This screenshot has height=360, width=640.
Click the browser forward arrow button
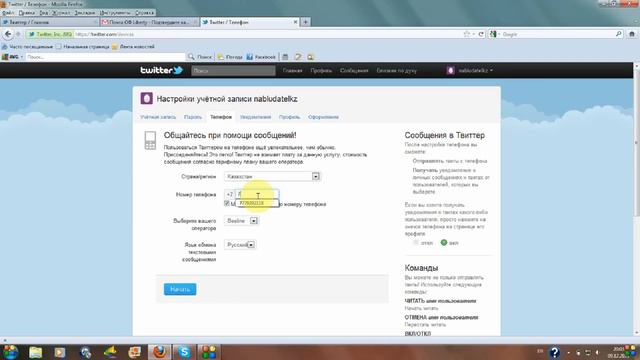[x=18, y=34]
